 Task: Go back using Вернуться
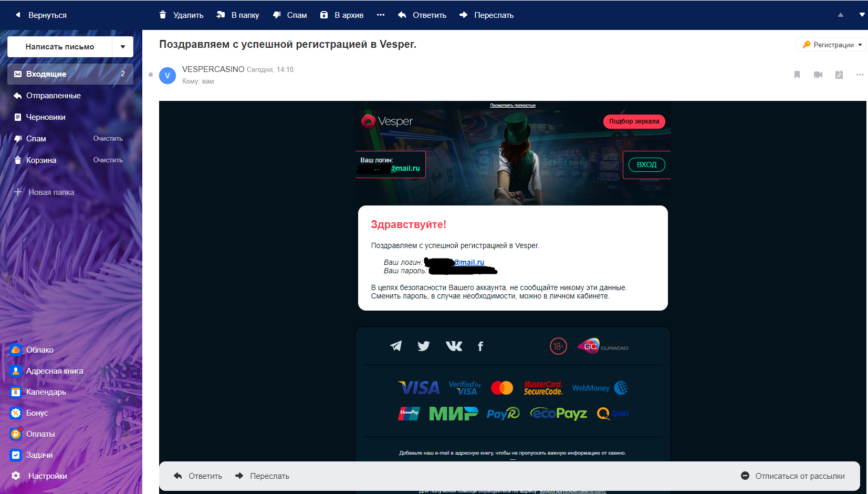click(x=41, y=15)
